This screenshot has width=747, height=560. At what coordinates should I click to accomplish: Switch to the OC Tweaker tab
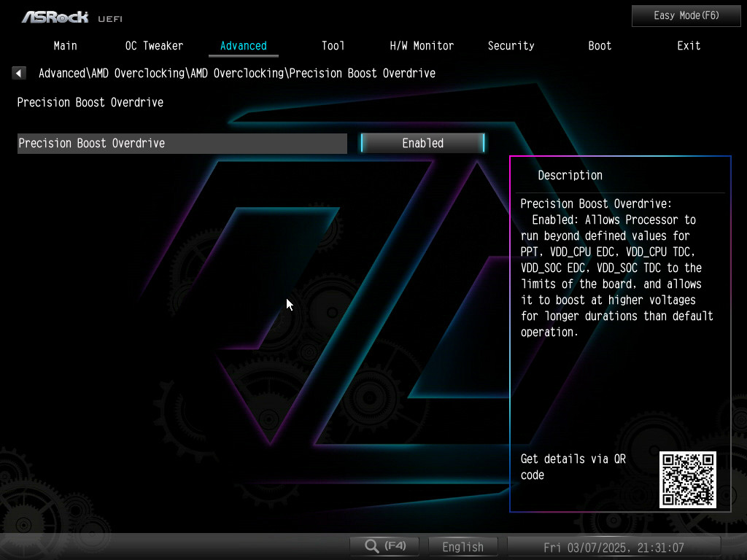point(154,46)
